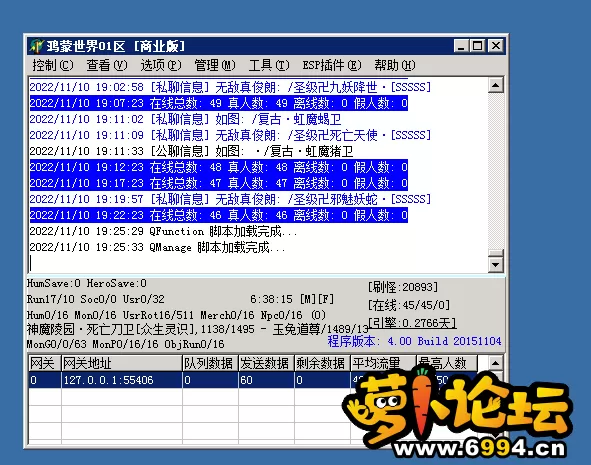Open the 帮助(H) menu

pyautogui.click(x=395, y=65)
